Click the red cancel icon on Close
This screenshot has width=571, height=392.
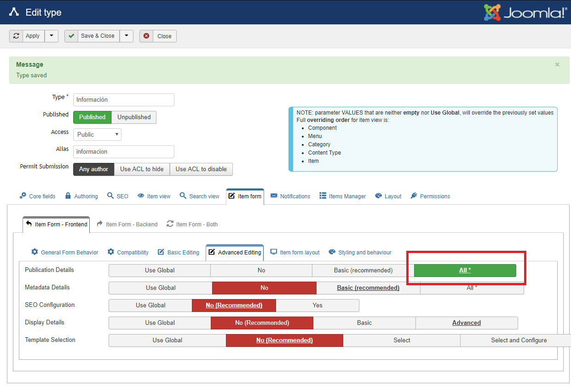(x=146, y=36)
